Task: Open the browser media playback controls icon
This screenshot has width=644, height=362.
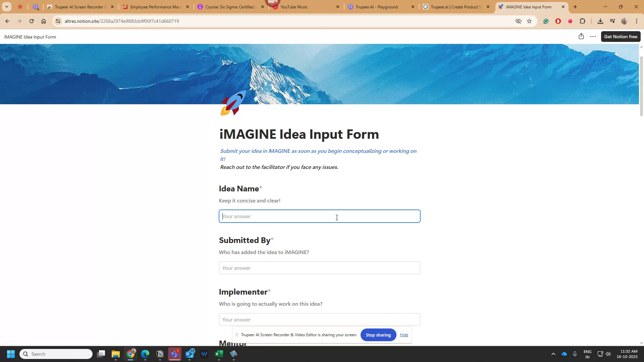Action: click(612, 21)
